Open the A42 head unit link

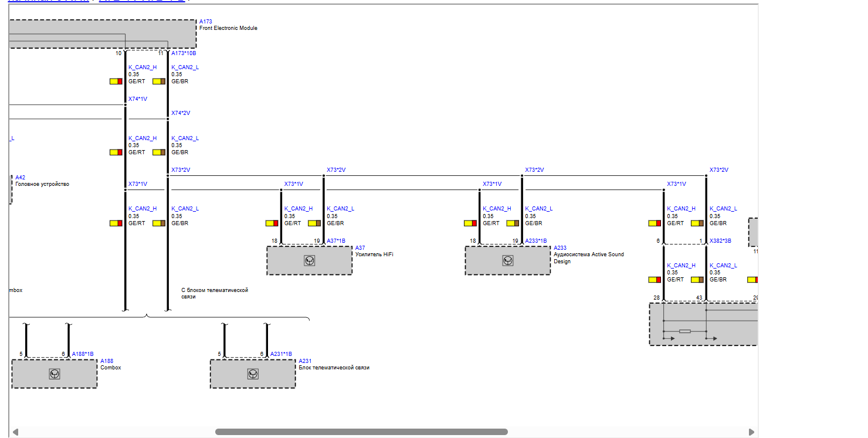point(20,177)
